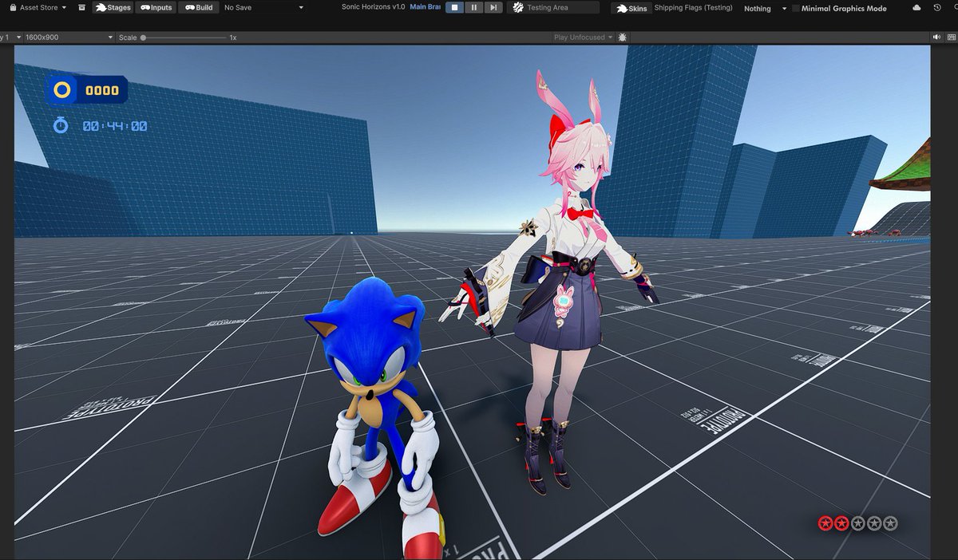The image size is (958, 560).
Task: Enable the Minimal Graphics Mode checkbox
Action: 796,8
